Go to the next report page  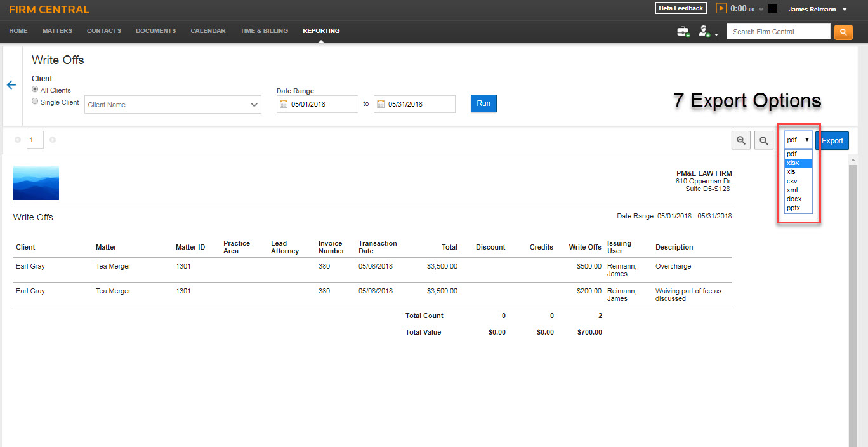click(53, 140)
